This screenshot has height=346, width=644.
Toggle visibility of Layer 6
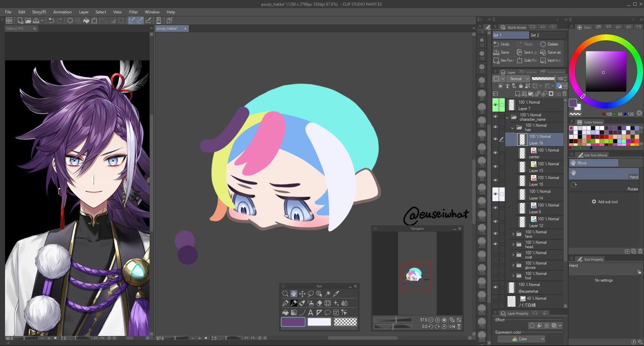pyautogui.click(x=495, y=208)
